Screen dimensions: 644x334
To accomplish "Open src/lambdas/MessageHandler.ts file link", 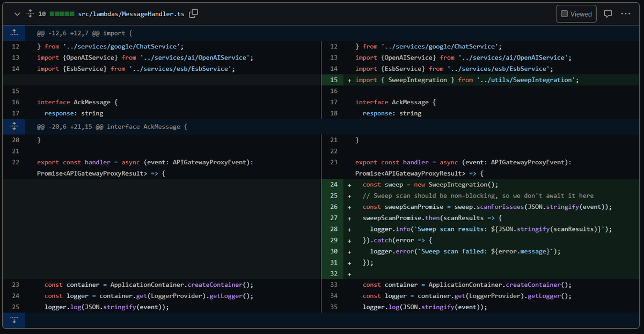I will tap(131, 14).
